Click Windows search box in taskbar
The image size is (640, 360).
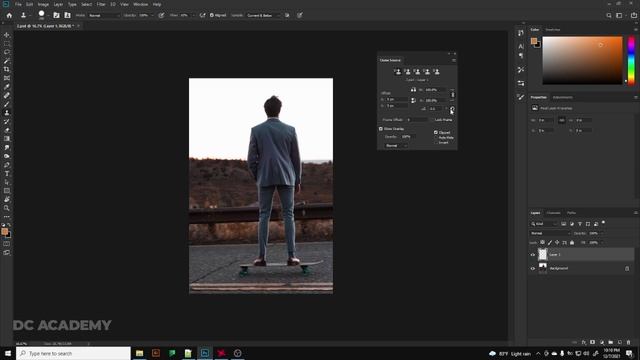(x=73, y=353)
